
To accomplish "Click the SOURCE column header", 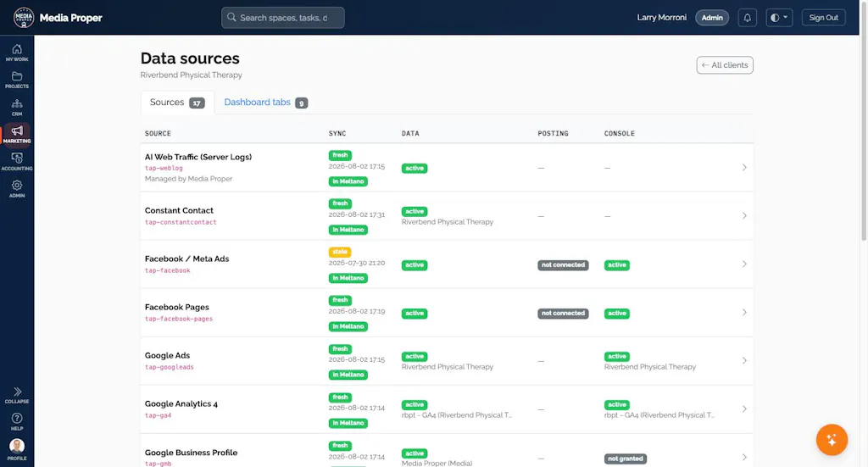I will click(158, 133).
